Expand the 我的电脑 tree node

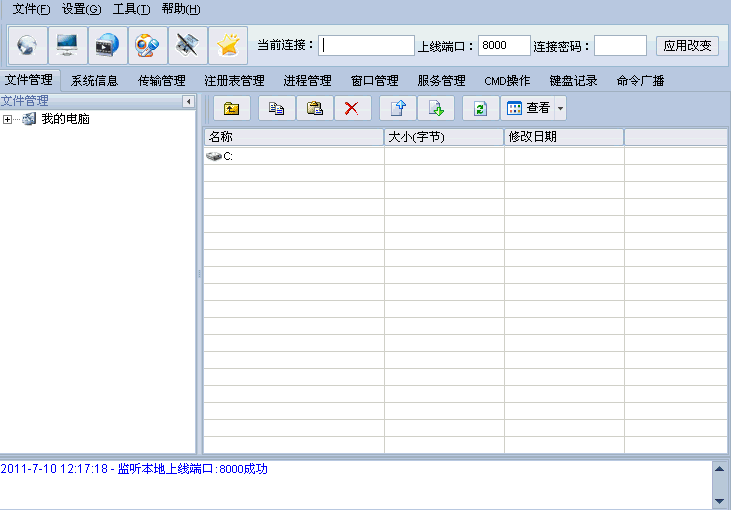[x=8, y=120]
